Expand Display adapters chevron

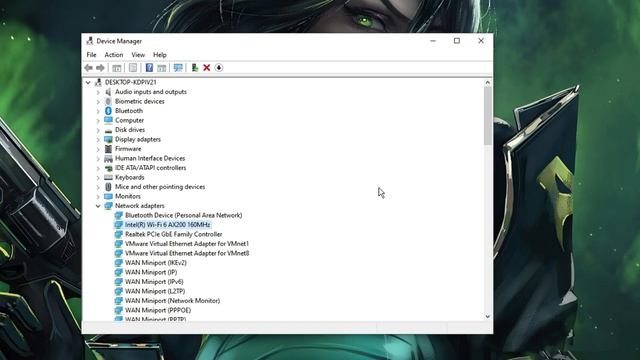98,140
